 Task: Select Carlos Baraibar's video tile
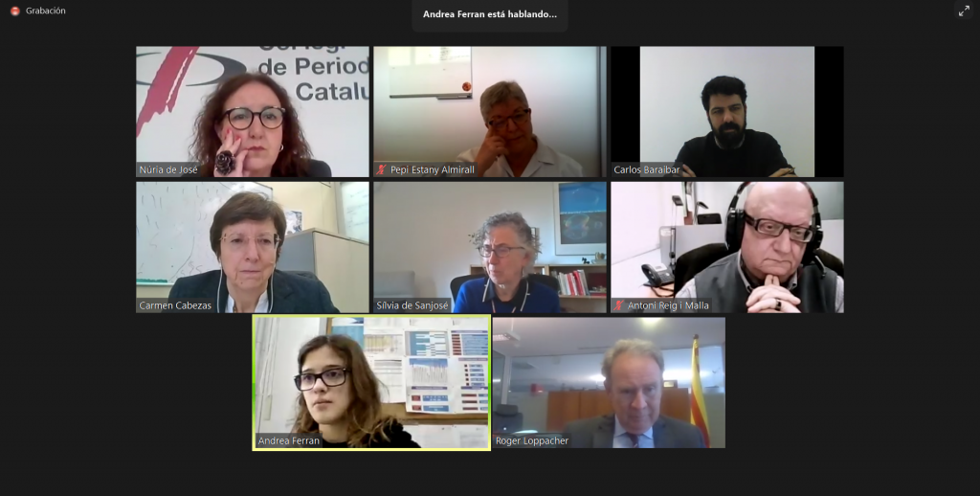pos(727,112)
